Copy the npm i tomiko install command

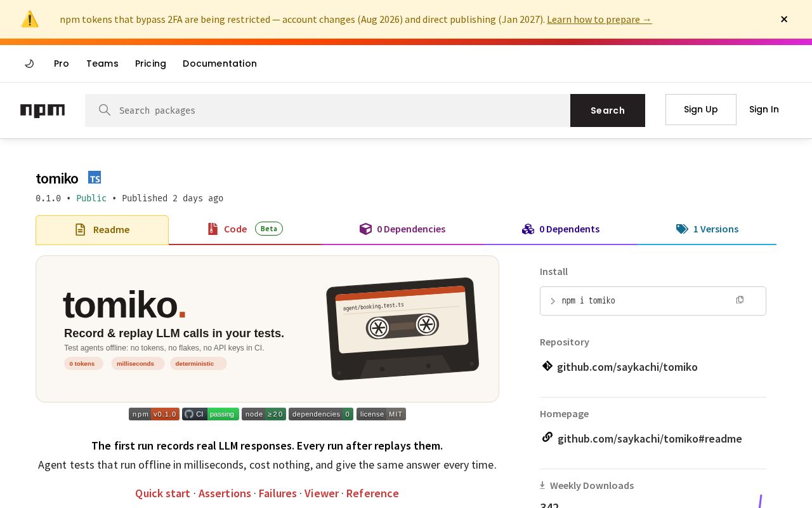click(x=740, y=300)
